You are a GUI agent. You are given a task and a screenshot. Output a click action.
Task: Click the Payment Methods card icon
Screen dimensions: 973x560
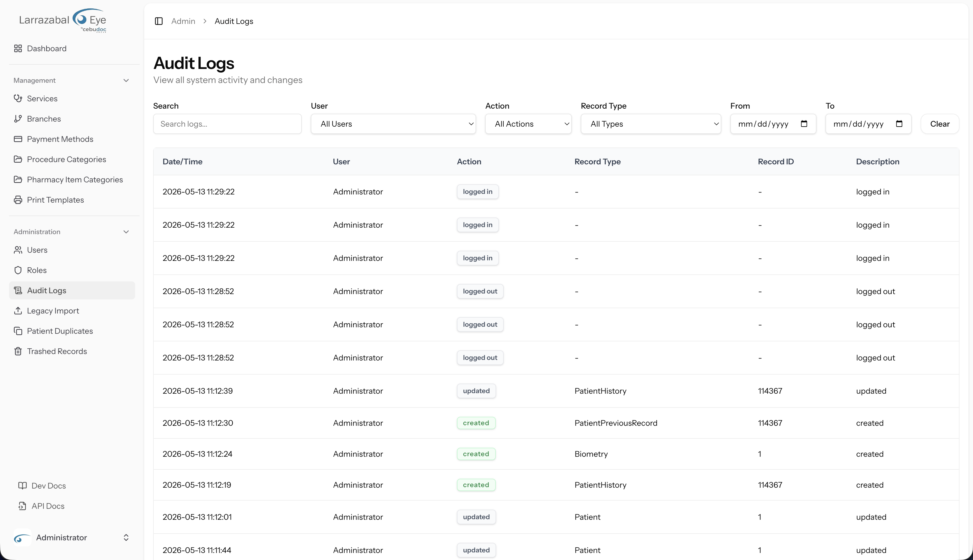[18, 139]
